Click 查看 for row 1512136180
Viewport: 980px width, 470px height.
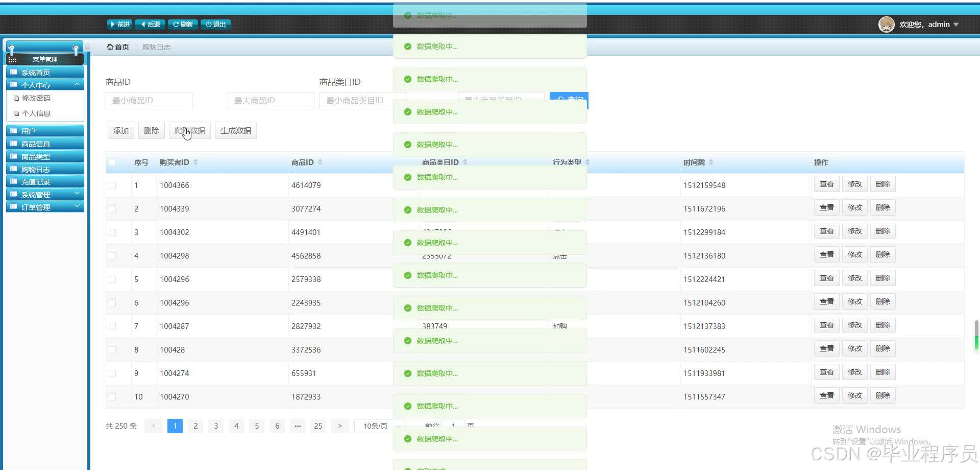click(826, 255)
